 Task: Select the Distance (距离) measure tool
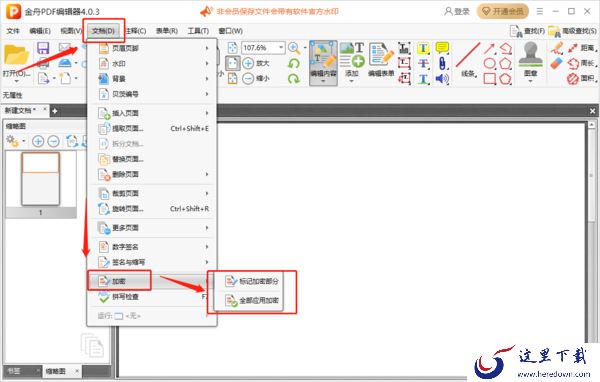[x=582, y=48]
